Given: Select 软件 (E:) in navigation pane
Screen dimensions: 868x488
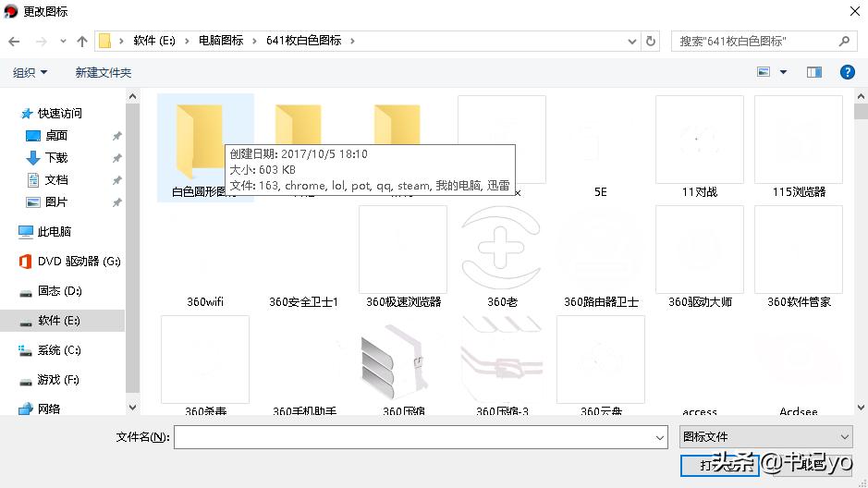Looking at the screenshot, I should pos(62,321).
